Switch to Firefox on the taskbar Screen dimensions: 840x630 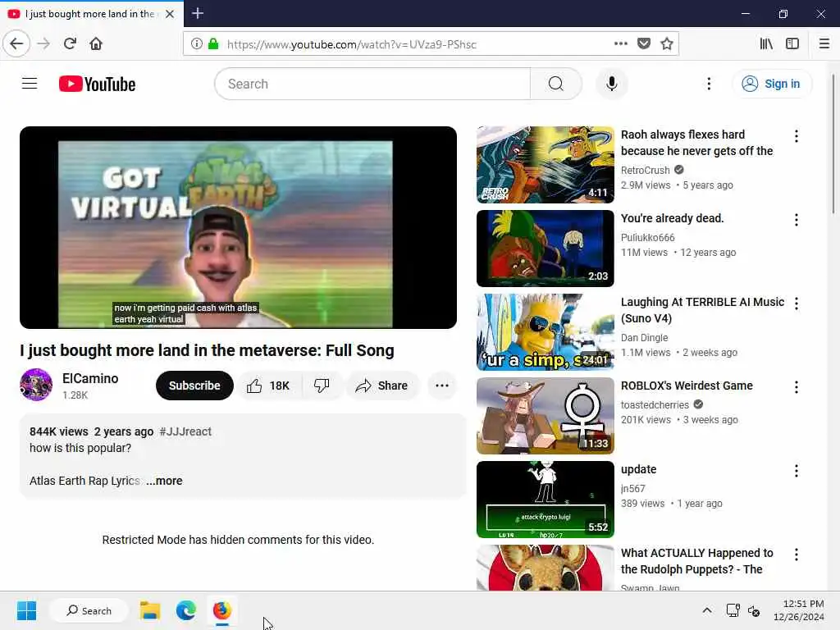(221, 610)
